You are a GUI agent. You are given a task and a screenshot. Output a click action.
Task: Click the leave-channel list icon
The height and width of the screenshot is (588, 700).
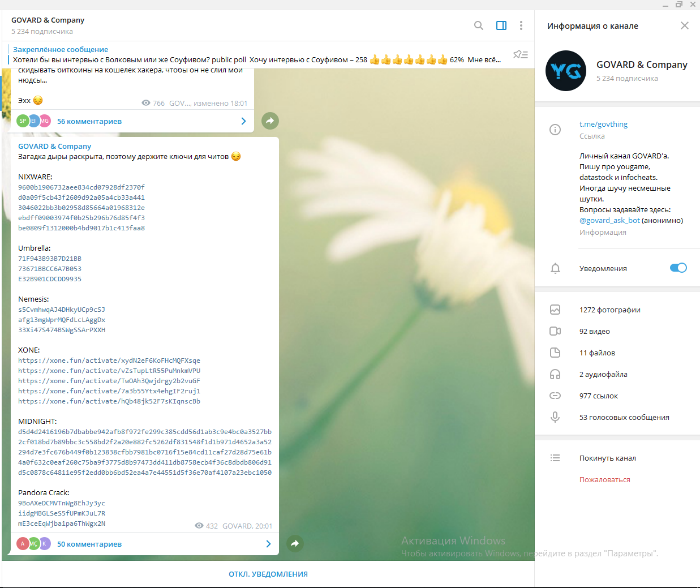555,458
